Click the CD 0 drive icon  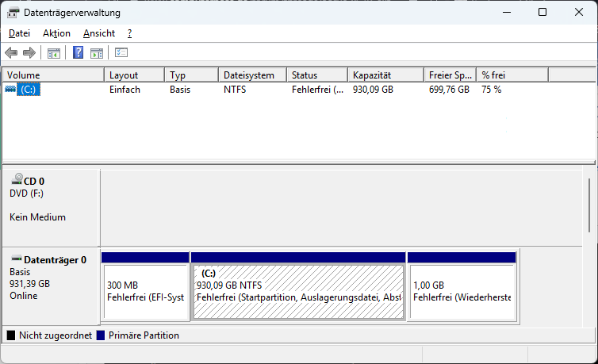tap(17, 179)
